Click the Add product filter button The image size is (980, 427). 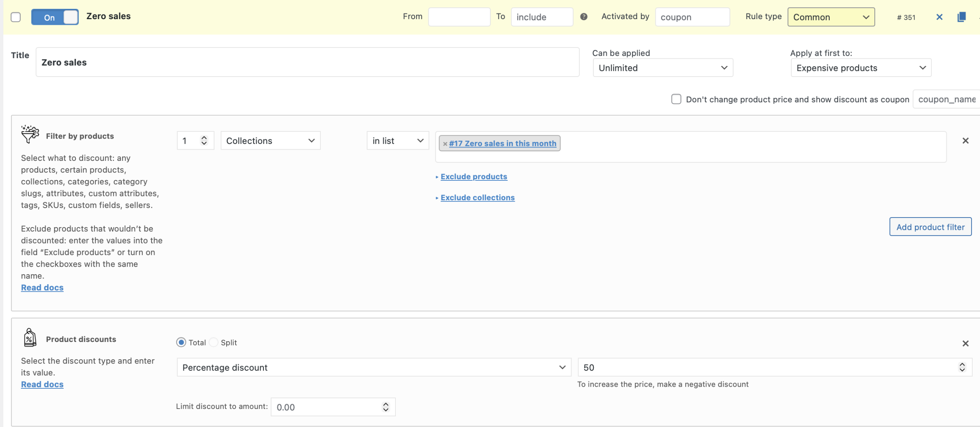click(930, 227)
